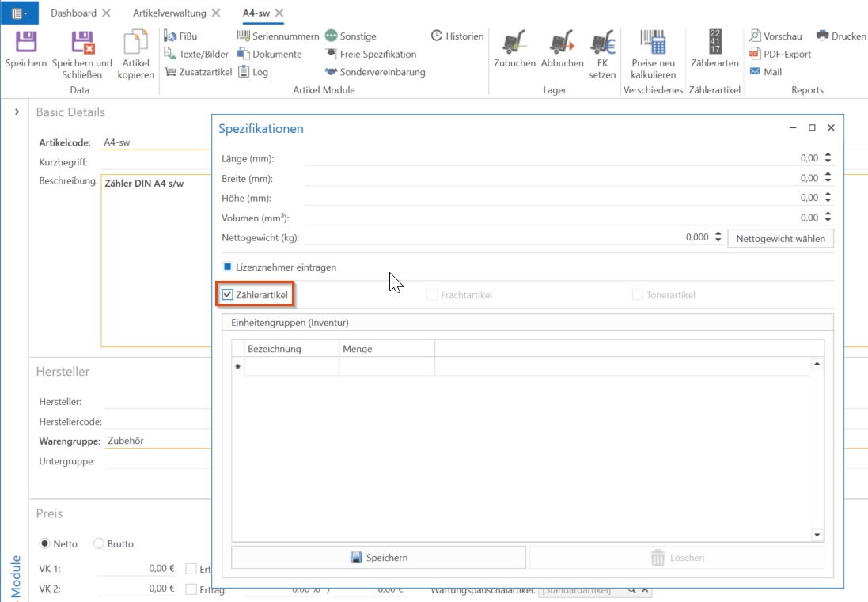Click the Speichern ribbon icon

click(x=25, y=42)
